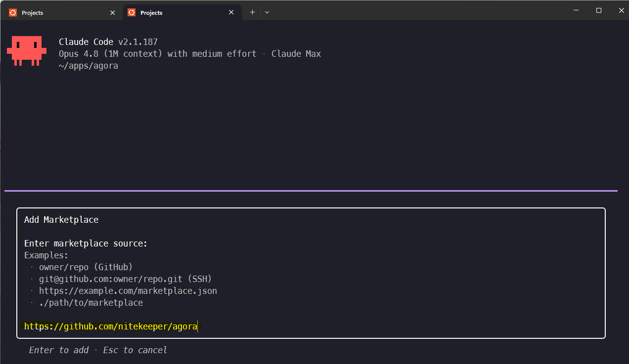Click the 'Claude Code v2.1.187' title line

[x=108, y=42]
